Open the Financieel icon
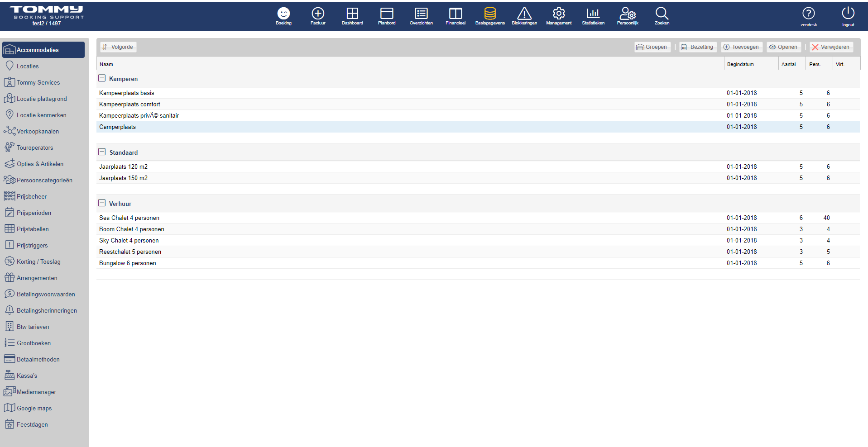Image resolution: width=868 pixels, height=447 pixels. point(456,14)
